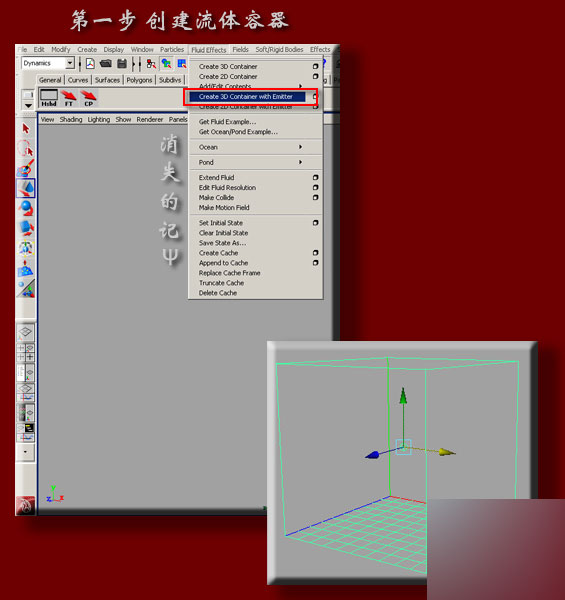Enable Select by Component Type mode
The height and width of the screenshot is (600, 565).
coord(182,64)
